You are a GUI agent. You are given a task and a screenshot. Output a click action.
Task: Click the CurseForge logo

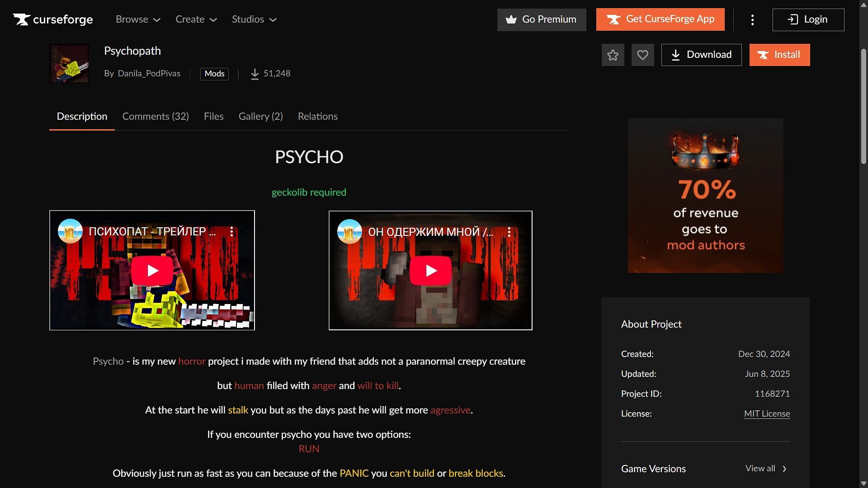(53, 19)
